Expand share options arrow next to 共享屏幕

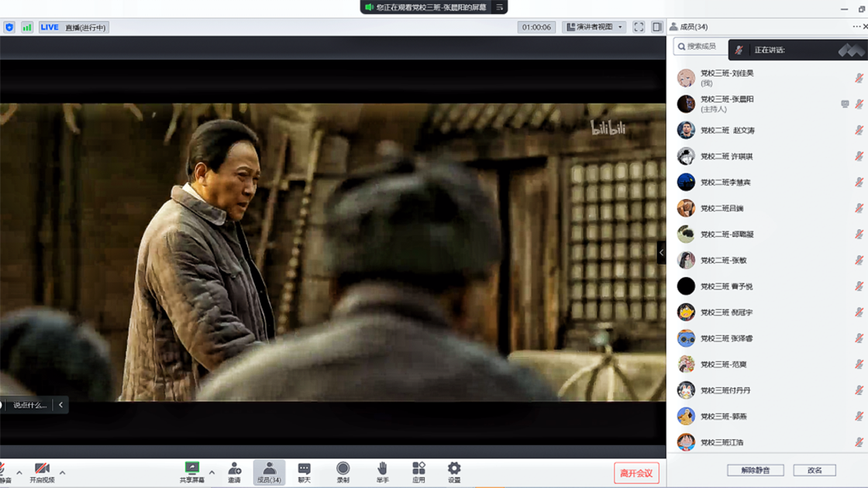pos(212,473)
